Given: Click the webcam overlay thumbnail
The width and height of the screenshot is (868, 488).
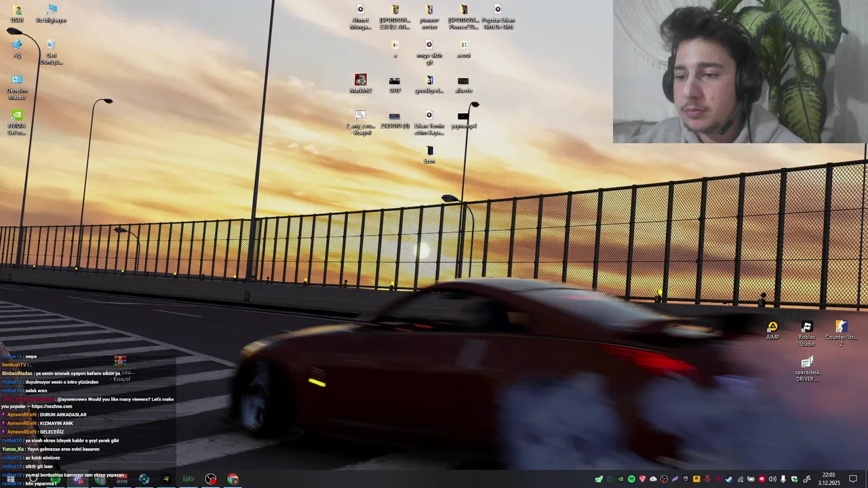Looking at the screenshot, I should 739,71.
